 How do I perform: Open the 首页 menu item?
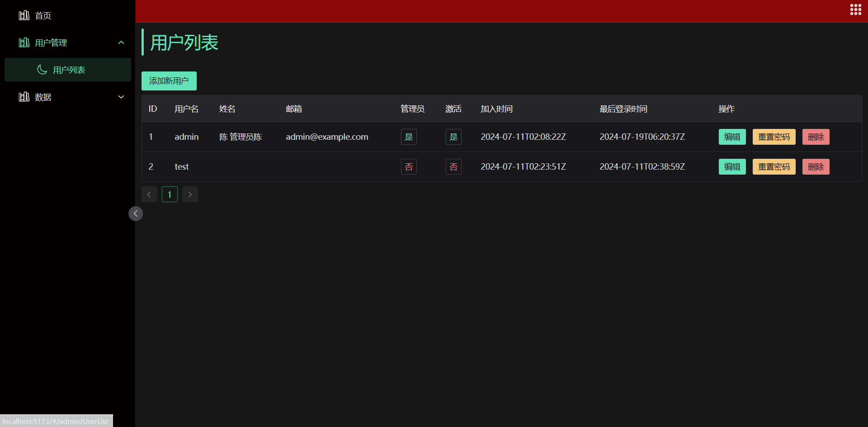(x=68, y=15)
